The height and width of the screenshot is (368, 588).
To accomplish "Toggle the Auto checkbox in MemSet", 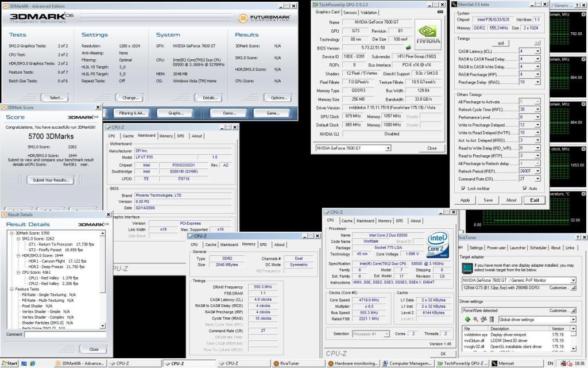I will click(525, 189).
